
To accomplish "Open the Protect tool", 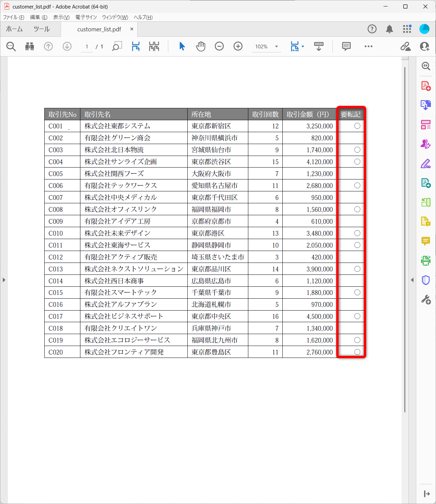I will click(425, 280).
